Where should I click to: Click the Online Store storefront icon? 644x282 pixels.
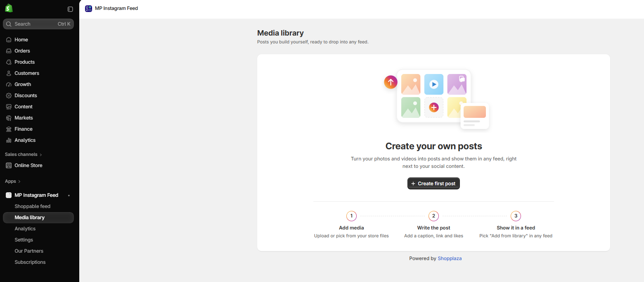(9, 165)
